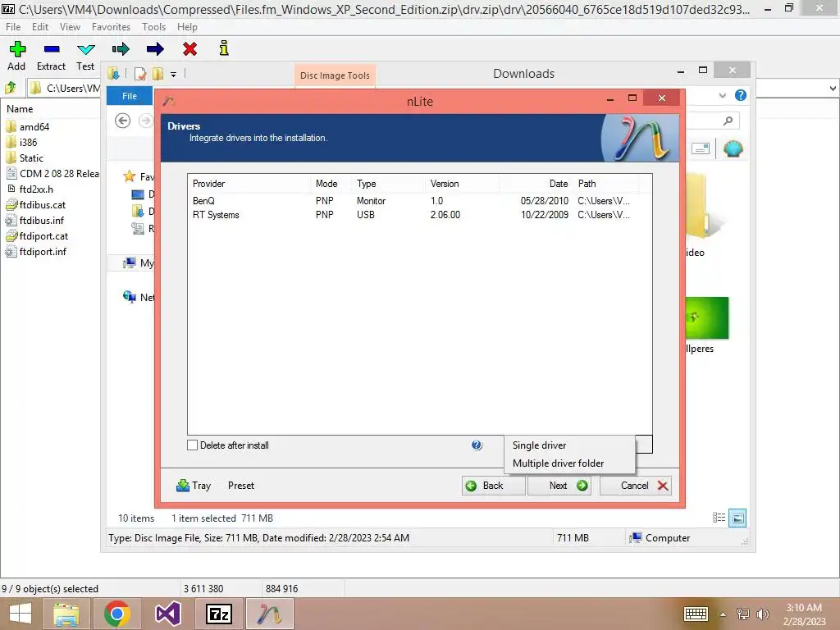Screen dimensions: 840x630
Task: Click the properties icon in Downloads quick access toolbar
Action: (140, 74)
